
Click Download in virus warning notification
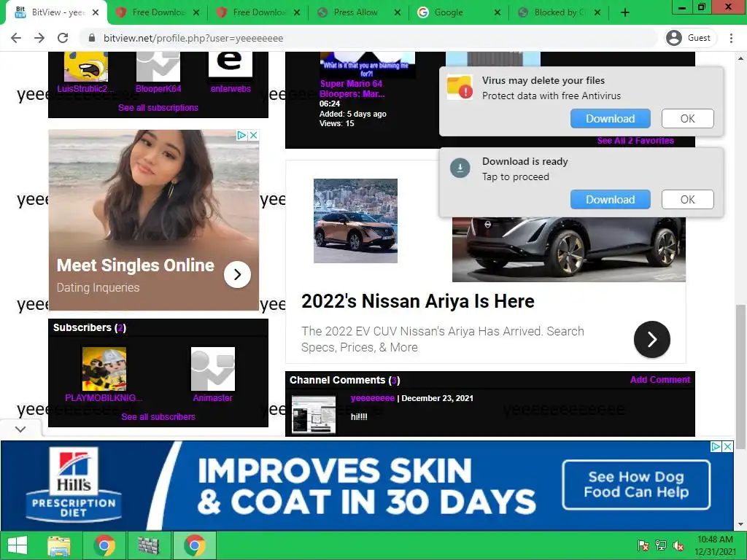(x=611, y=119)
